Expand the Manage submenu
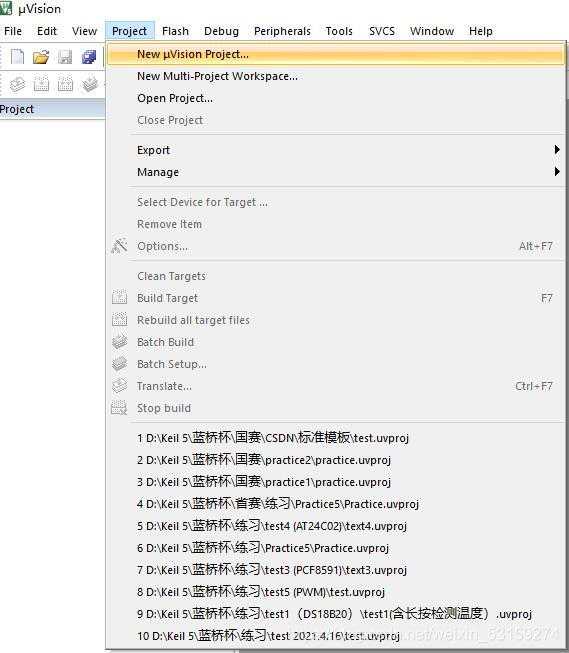Viewport: 569px width, 653px height. tap(336, 172)
